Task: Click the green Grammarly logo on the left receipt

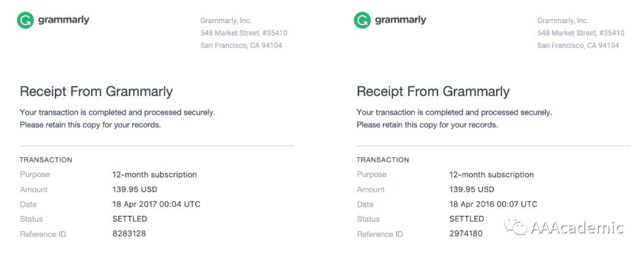Action: 26,20
